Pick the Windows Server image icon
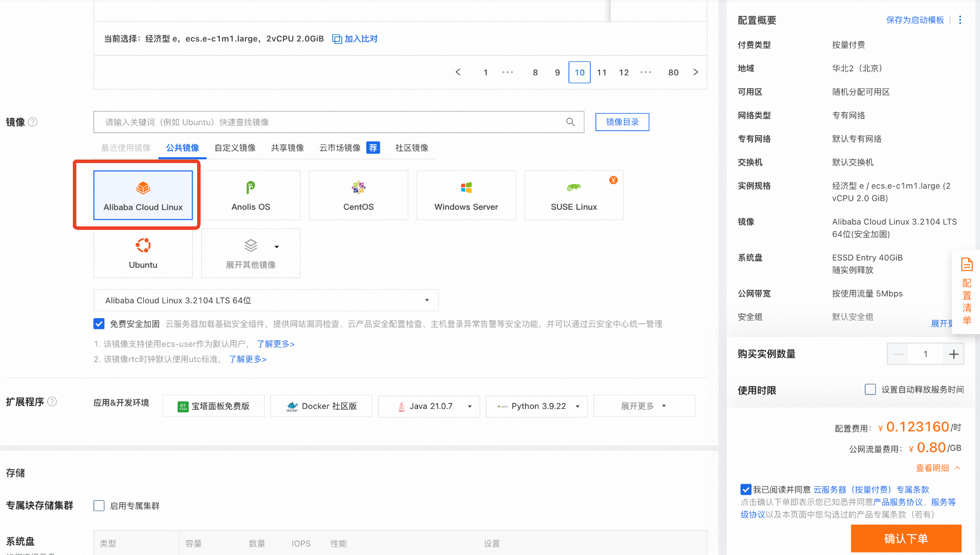This screenshot has width=980, height=555. 466,188
